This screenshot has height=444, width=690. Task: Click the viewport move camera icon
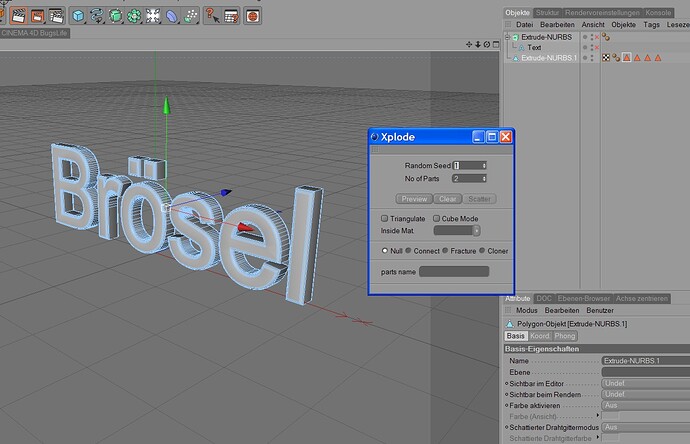click(x=469, y=44)
